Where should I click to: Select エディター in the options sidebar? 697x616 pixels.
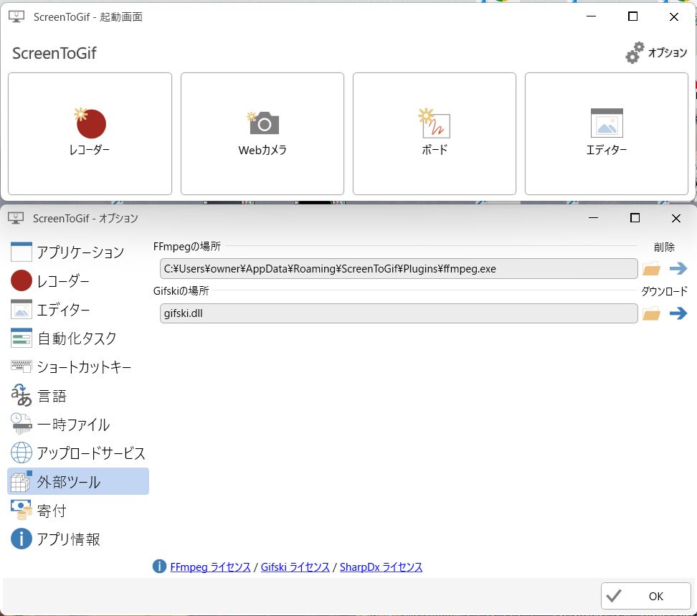click(78, 309)
